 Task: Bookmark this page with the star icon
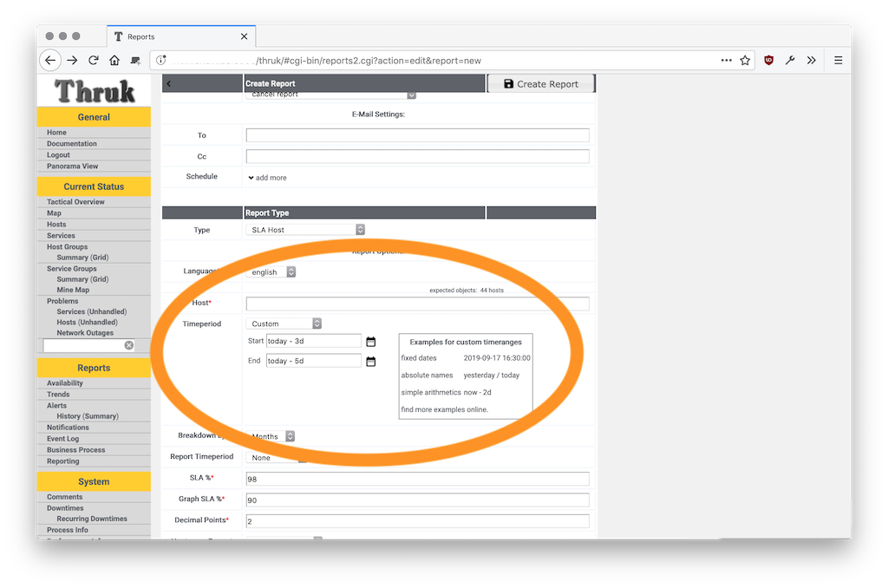coord(745,61)
